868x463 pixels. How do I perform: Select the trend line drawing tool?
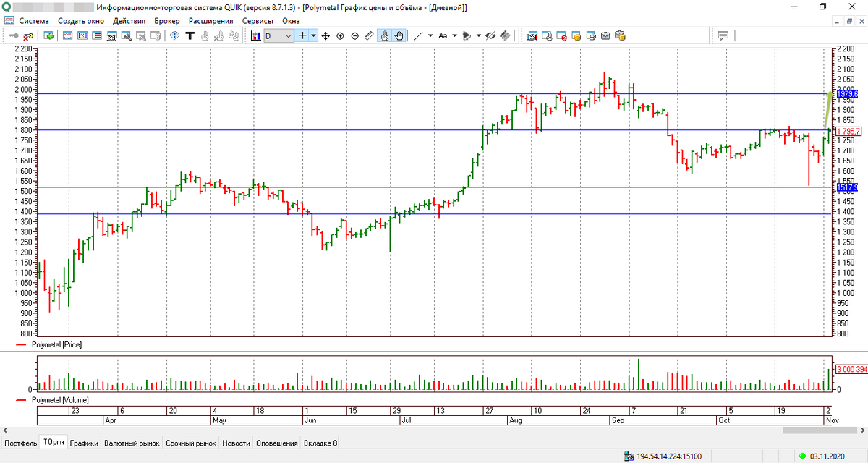417,35
